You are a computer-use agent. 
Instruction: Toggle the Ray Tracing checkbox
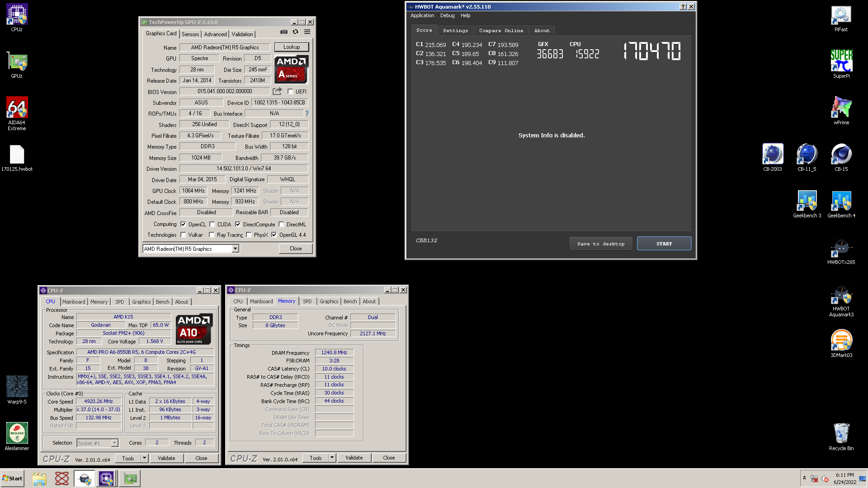pyautogui.click(x=212, y=235)
